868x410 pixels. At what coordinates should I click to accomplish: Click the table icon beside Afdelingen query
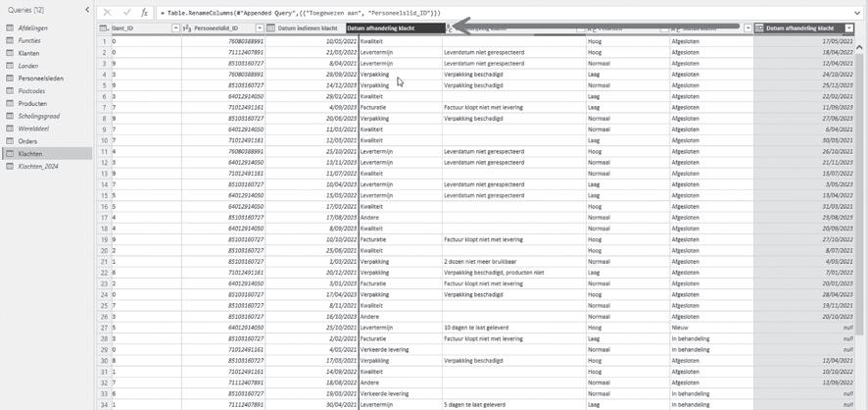point(10,27)
